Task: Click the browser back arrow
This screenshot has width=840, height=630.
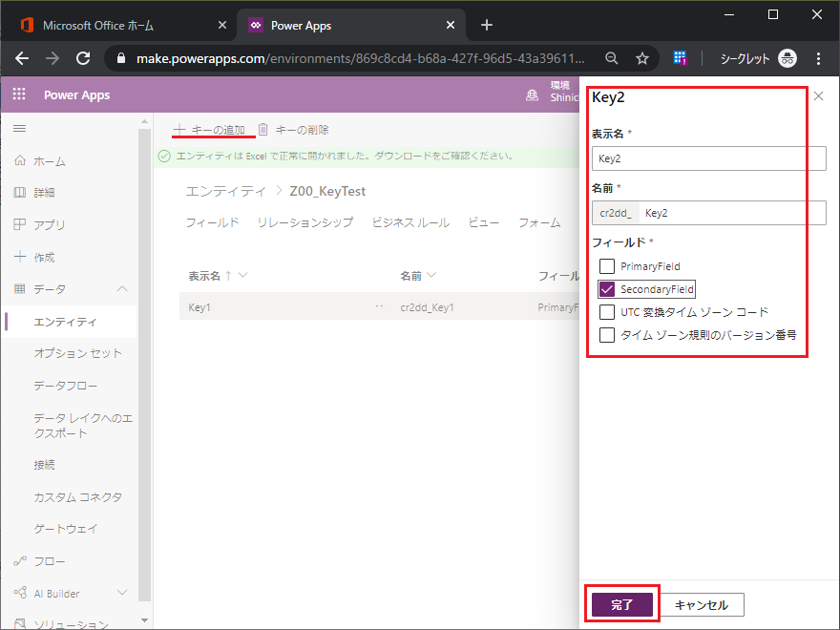Action: (x=22, y=58)
